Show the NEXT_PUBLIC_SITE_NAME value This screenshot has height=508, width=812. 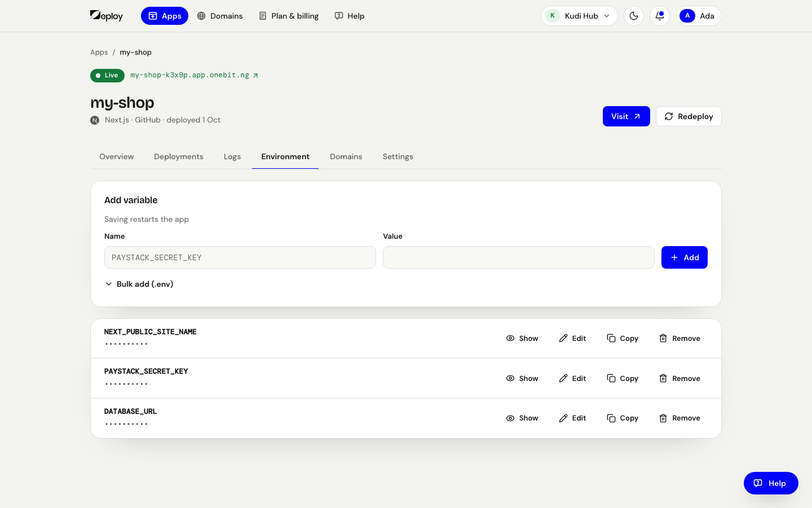(x=522, y=339)
